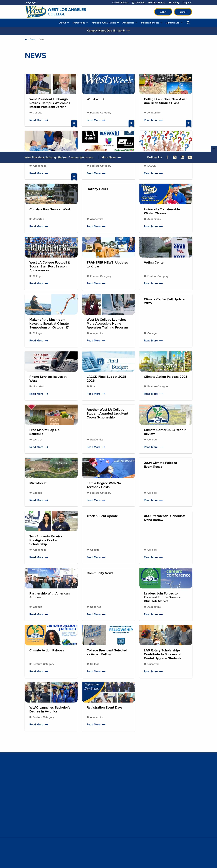The width and height of the screenshot is (217, 868).
Task: Click the Vote Here thumbnail image
Action: pyautogui.click(x=166, y=247)
